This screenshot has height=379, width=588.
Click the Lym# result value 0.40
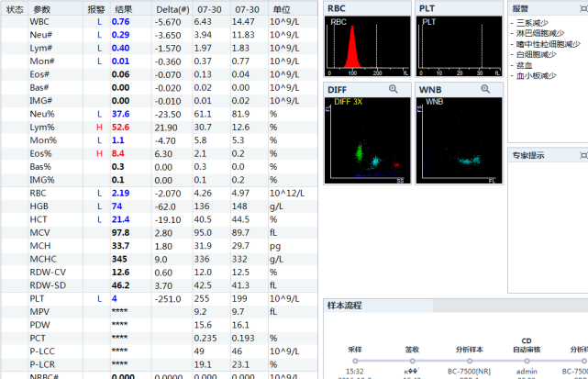coord(120,48)
